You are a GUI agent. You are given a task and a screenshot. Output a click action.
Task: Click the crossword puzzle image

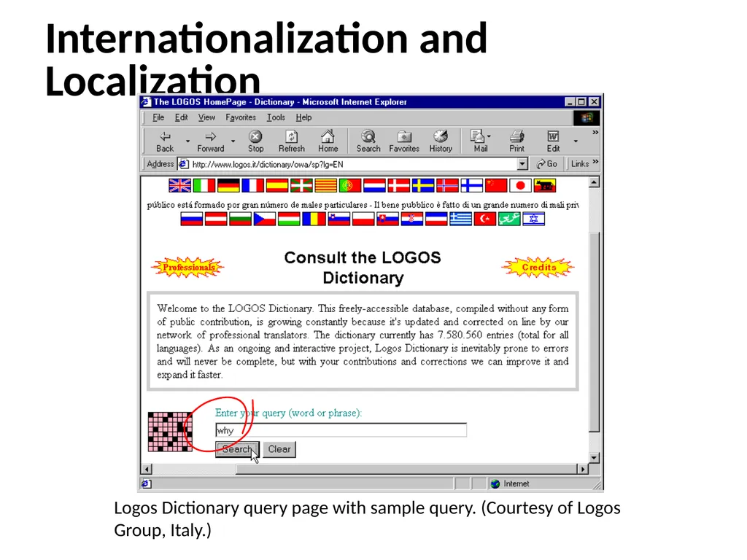[x=170, y=432]
